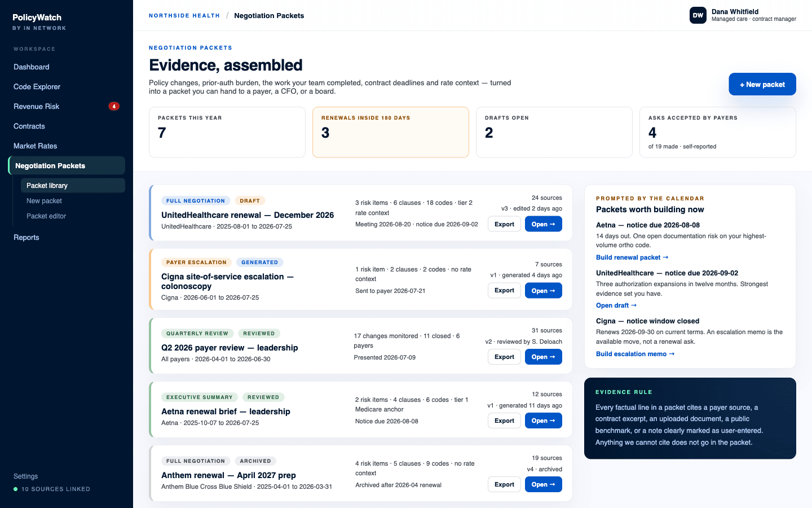Open the UnitedHealthcare renewal packet

(x=543, y=224)
